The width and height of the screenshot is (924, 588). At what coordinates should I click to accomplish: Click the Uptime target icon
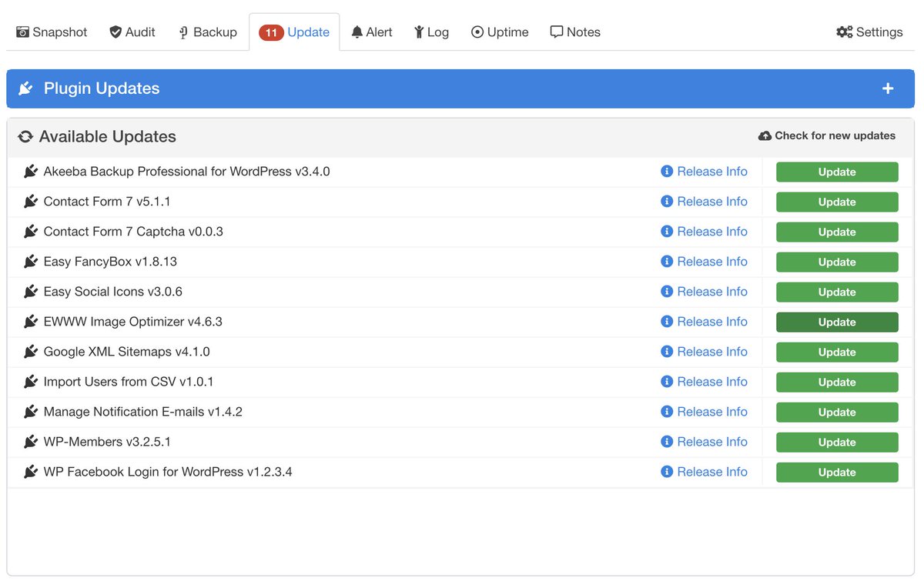[x=477, y=32]
